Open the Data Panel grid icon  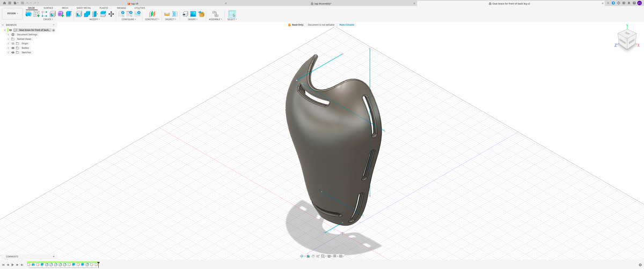10,3
